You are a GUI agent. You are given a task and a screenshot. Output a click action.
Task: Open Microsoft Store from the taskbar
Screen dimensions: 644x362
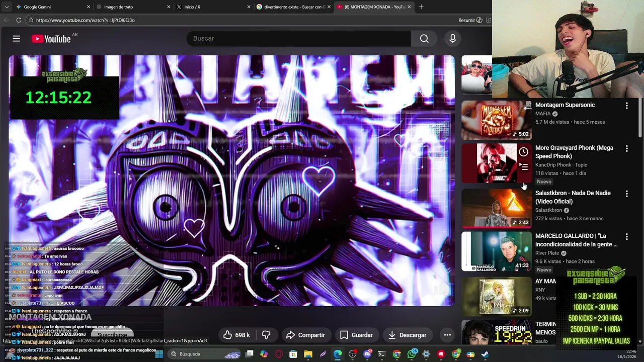[293, 354]
